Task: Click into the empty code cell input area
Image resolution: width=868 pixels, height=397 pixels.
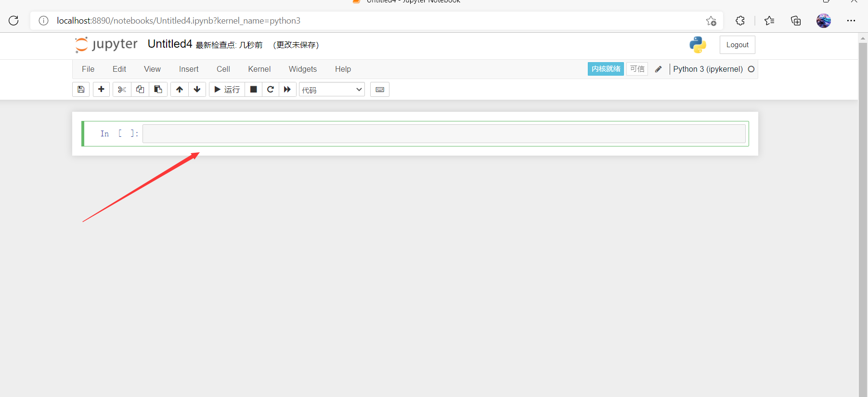Action: click(444, 134)
